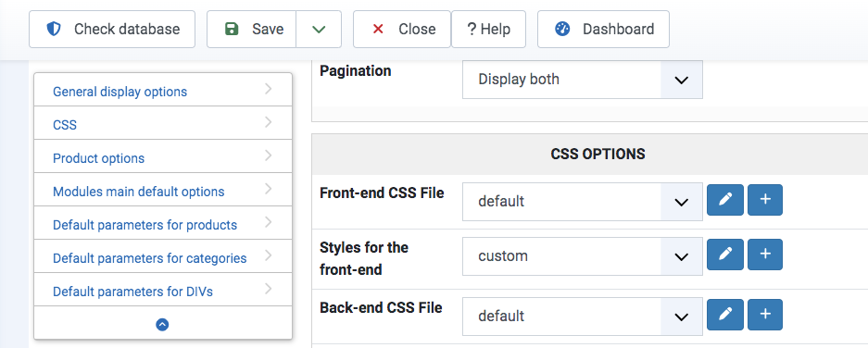This screenshot has width=868, height=348.
Task: Add new Styles for the front-end plus
Action: tap(765, 255)
